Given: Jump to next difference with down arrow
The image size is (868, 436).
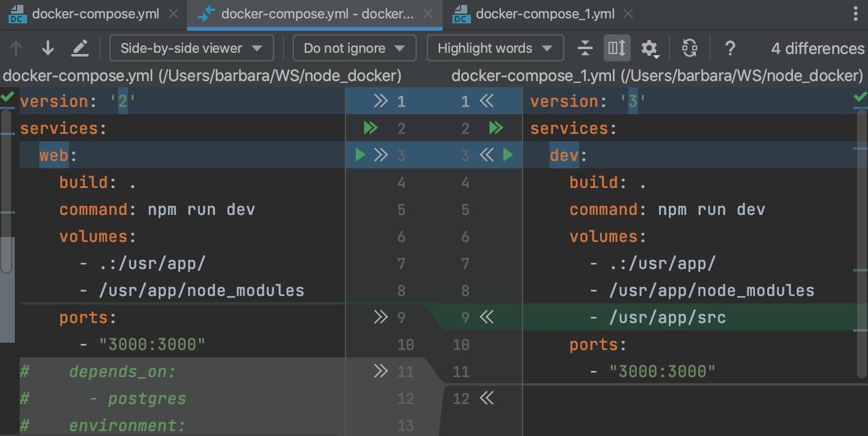Looking at the screenshot, I should (48, 49).
